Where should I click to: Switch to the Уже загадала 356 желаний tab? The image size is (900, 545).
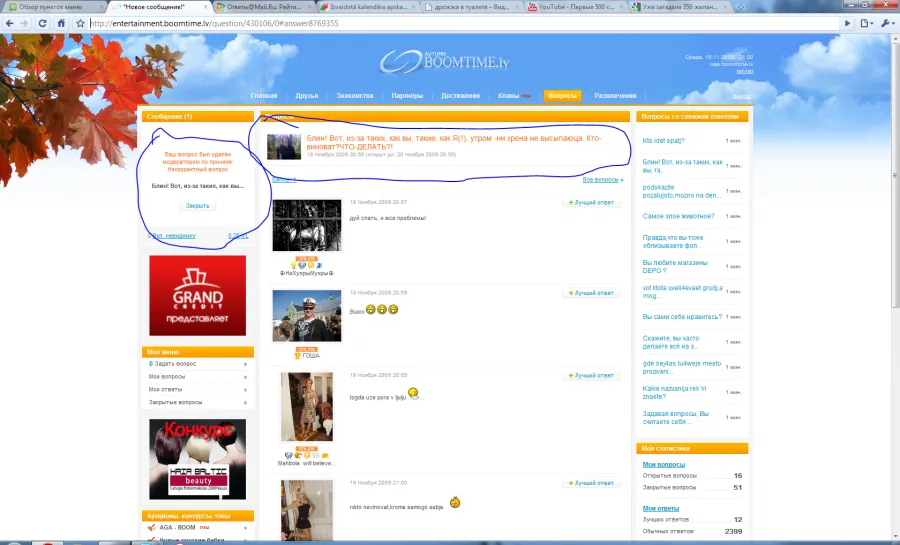coord(678,7)
